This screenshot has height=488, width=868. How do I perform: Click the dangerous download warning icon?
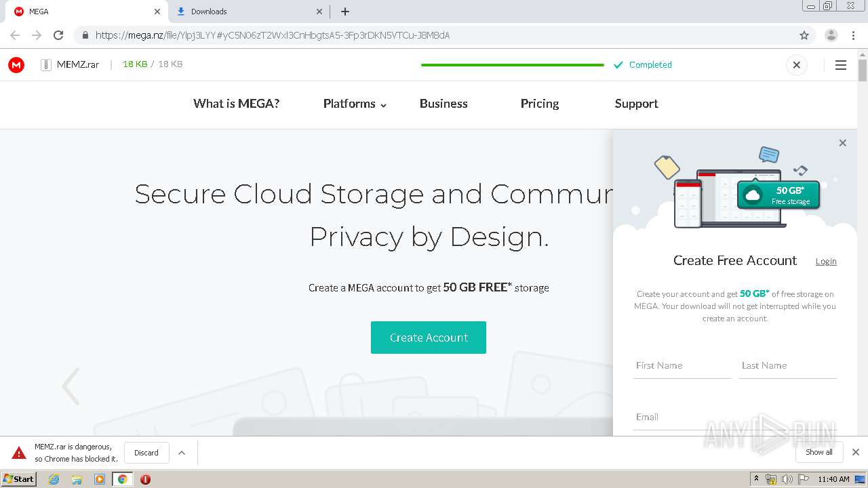[19, 453]
